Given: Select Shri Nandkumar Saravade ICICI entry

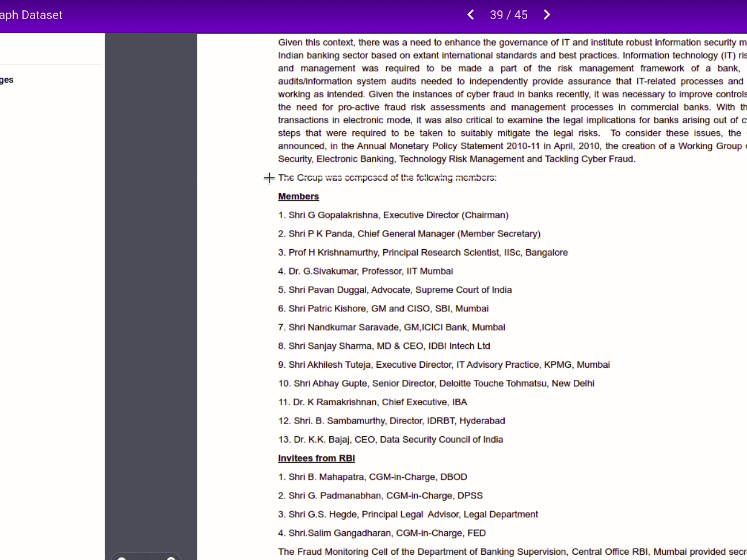Looking at the screenshot, I should coord(391,327).
